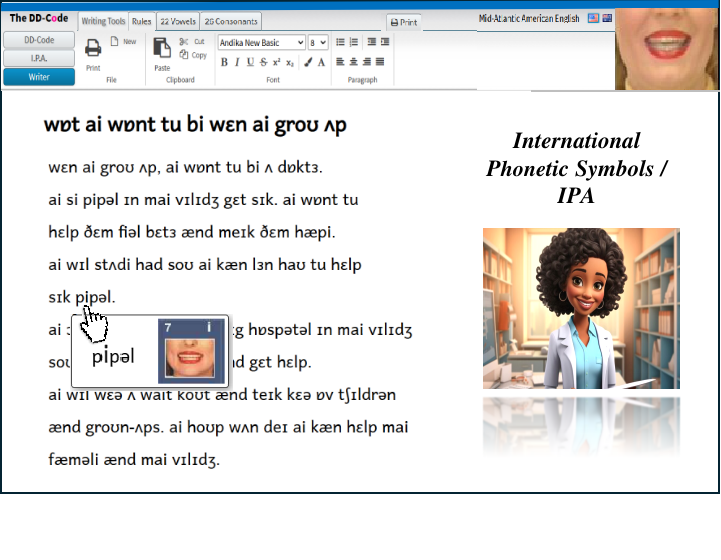This screenshot has width=721, height=560.
Task: Click 'Mid-Atlantic American English' label
Action: coord(529,18)
